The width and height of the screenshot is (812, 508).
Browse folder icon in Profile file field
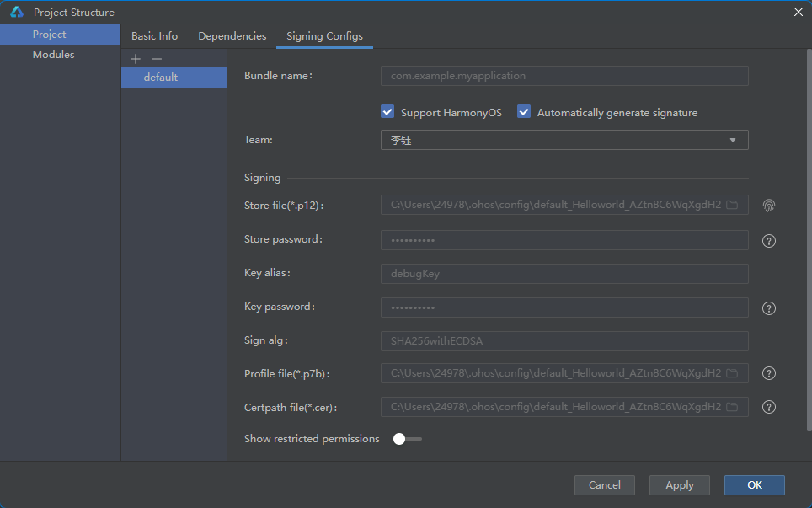[732, 373]
